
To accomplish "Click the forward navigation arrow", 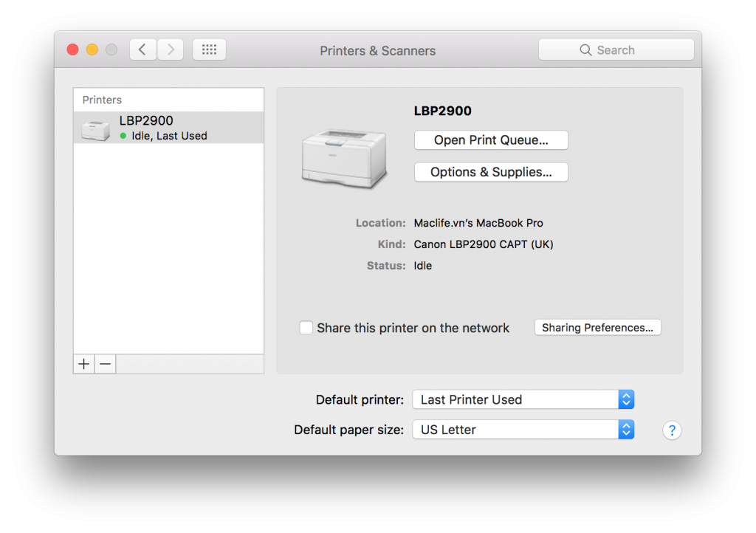I will tap(170, 49).
